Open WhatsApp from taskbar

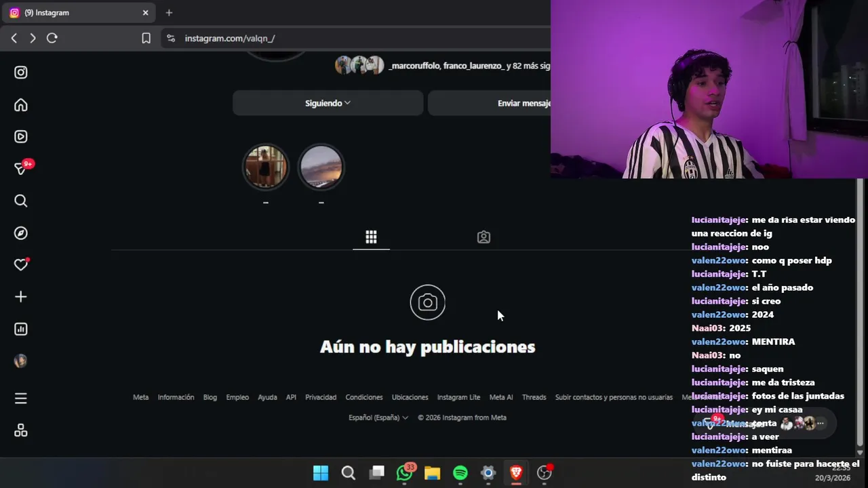405,472
